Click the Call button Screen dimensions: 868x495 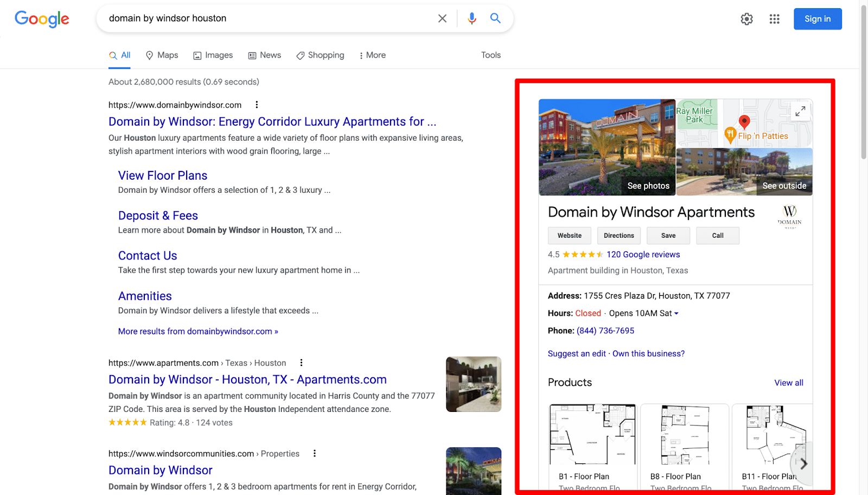[x=718, y=236]
